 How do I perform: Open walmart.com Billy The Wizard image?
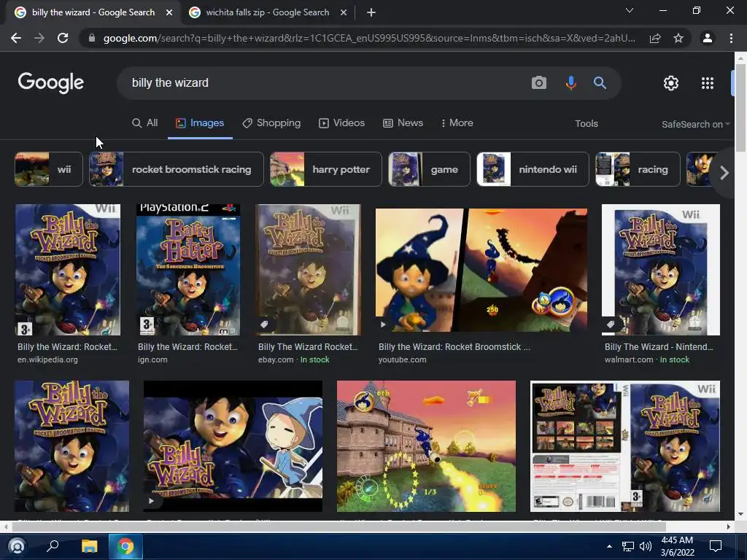click(x=661, y=270)
